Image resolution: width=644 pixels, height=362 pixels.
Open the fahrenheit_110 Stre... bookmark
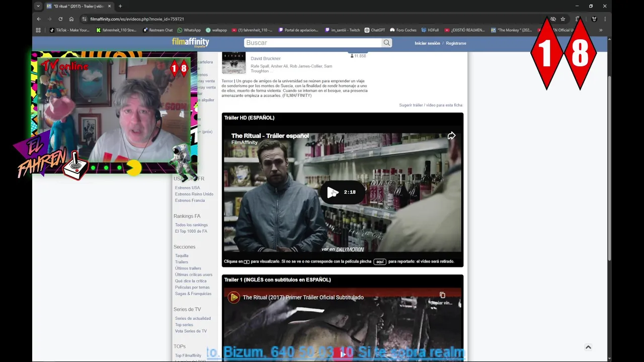[x=116, y=30]
